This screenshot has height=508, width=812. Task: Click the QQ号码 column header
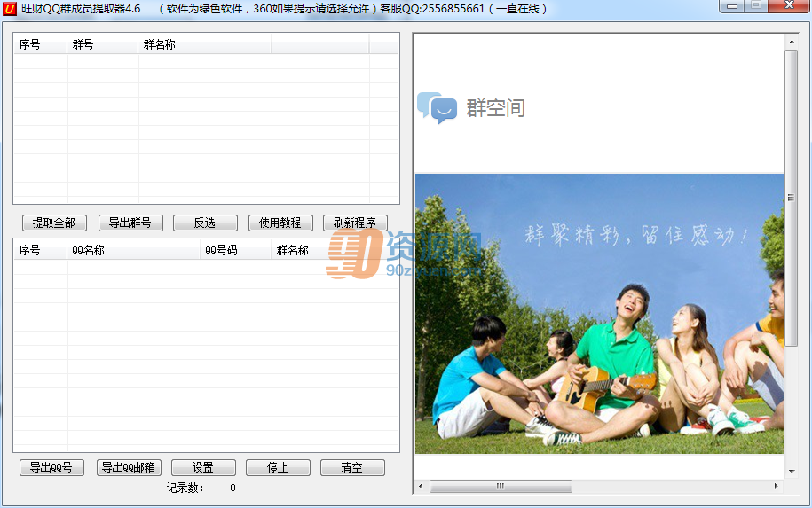click(236, 250)
